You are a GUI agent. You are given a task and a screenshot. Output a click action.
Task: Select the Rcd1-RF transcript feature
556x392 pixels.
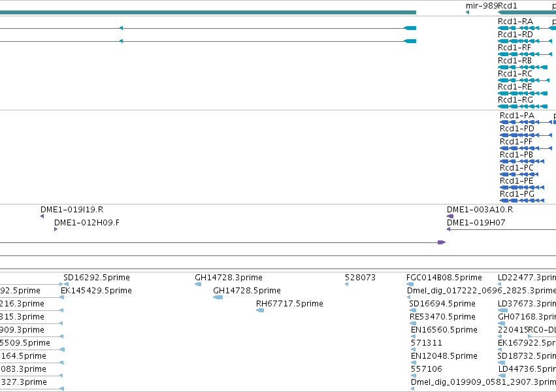pos(525,54)
